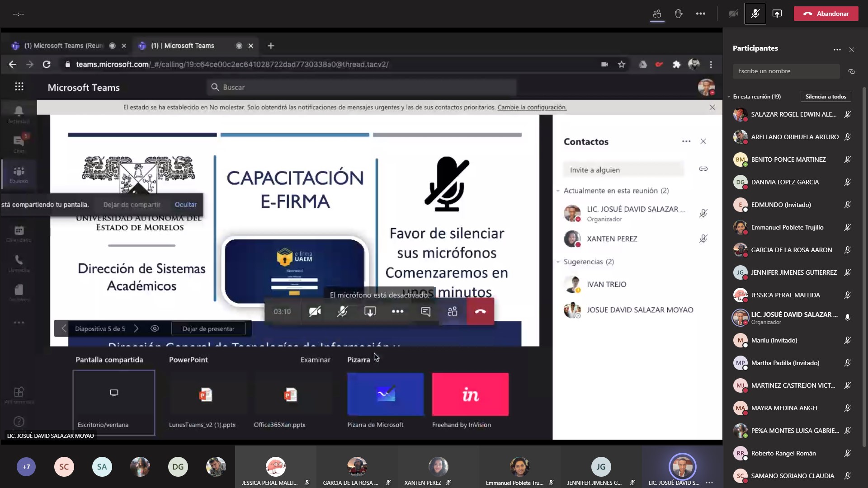Mute icon for ARELLANO ORIHUELA ARTURO
The width and height of the screenshot is (868, 488).
click(x=848, y=137)
